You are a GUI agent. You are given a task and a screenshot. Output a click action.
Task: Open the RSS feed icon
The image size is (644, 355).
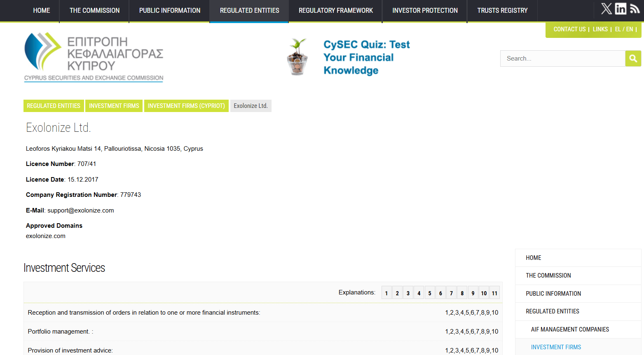[x=635, y=9]
